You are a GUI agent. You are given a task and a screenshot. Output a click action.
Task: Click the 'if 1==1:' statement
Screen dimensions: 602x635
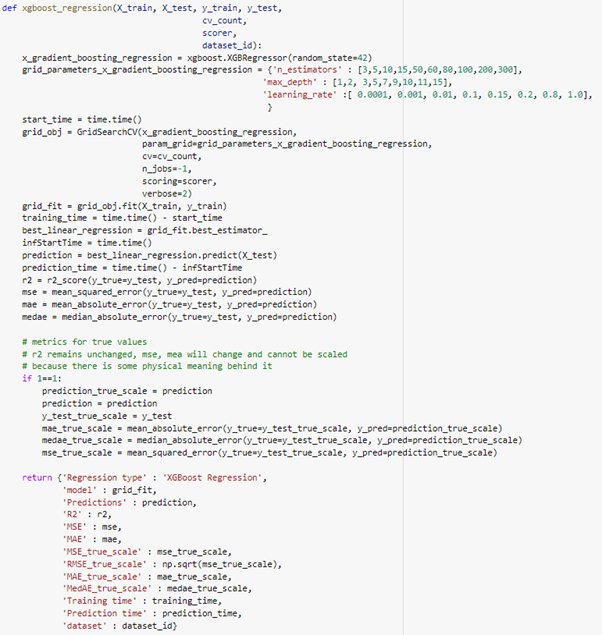point(42,379)
